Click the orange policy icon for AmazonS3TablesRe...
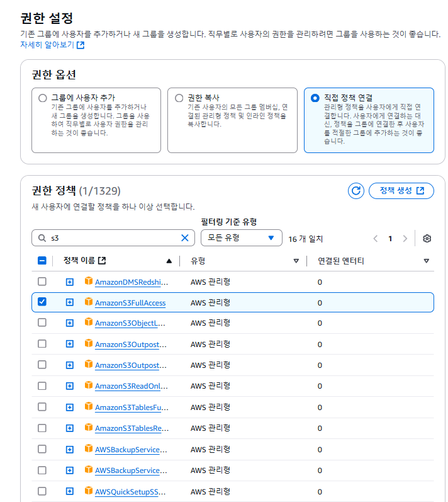Image resolution: width=448 pixels, height=502 pixels. pyautogui.click(x=89, y=427)
